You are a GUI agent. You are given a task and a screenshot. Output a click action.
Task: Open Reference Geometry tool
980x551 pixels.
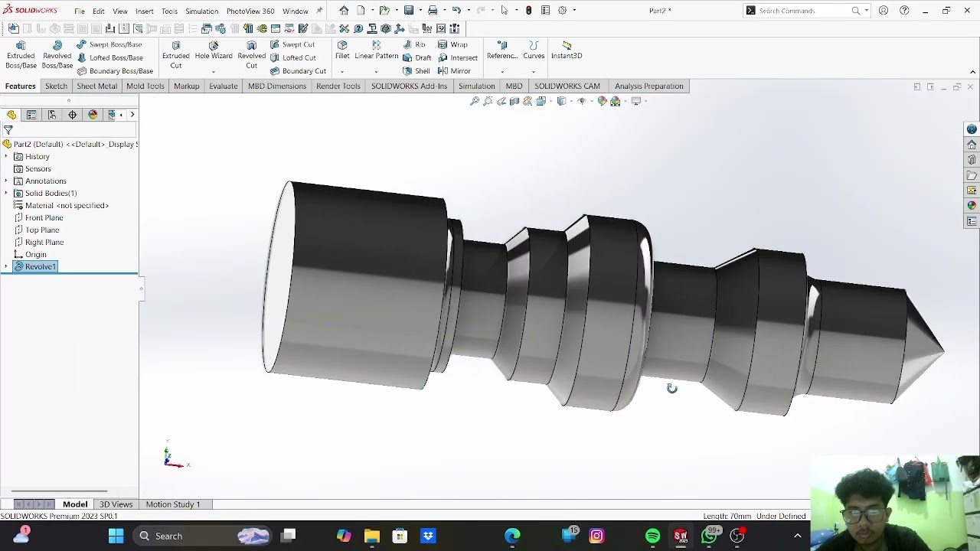502,51
